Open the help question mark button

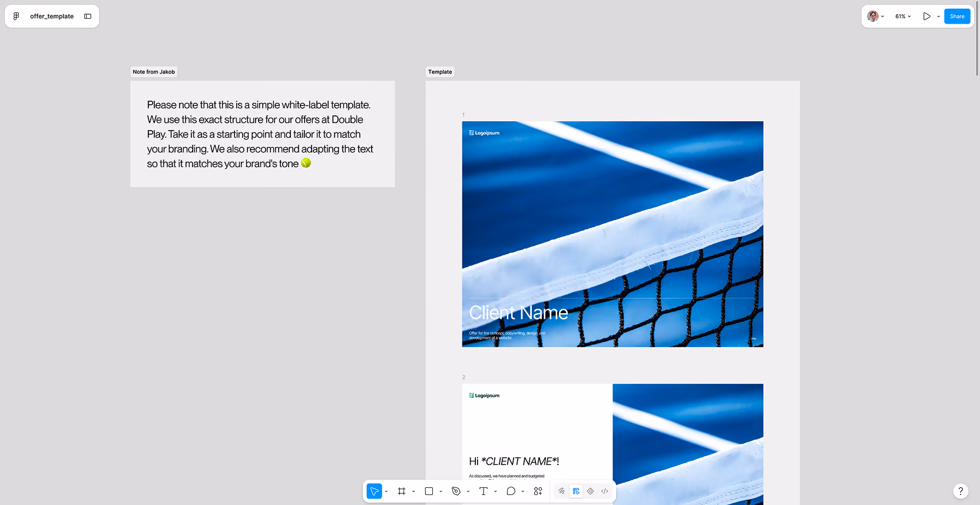pyautogui.click(x=961, y=491)
